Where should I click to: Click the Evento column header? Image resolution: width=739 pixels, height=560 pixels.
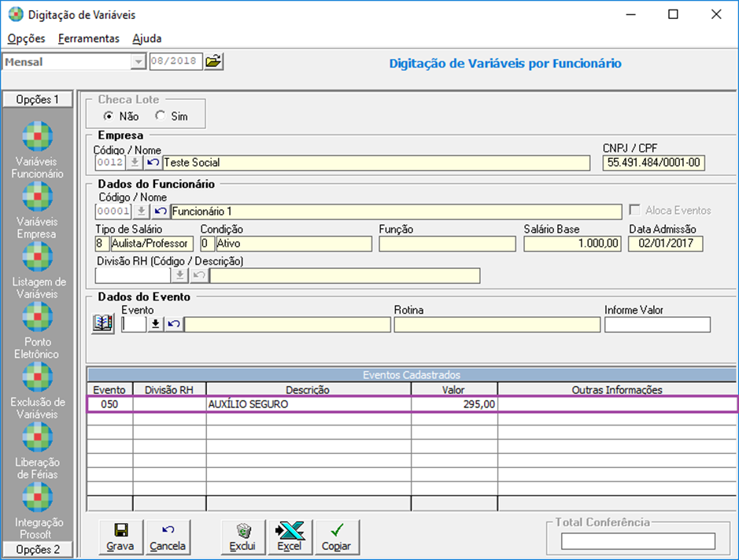tap(110, 389)
